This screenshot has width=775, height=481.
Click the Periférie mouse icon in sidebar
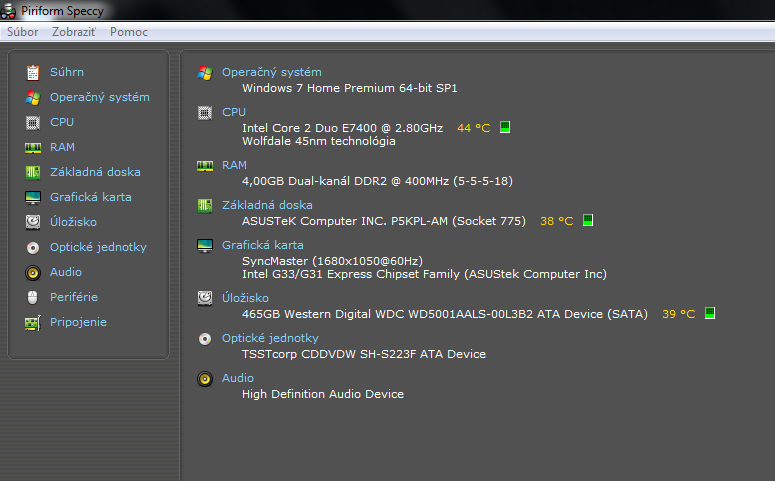click(33, 297)
